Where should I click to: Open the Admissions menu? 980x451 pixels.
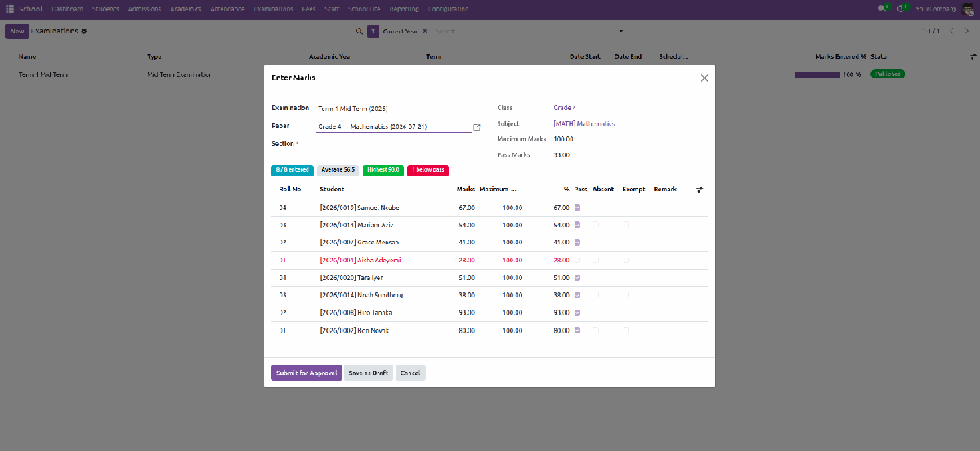point(145,9)
